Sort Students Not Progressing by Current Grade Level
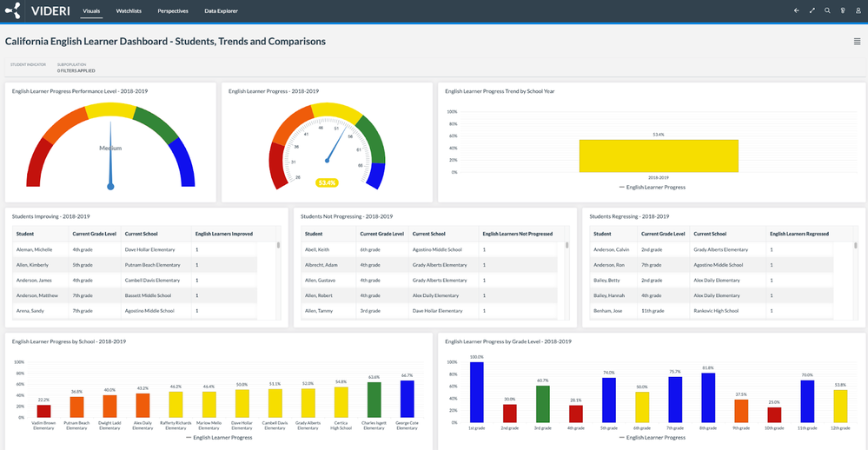 382,234
